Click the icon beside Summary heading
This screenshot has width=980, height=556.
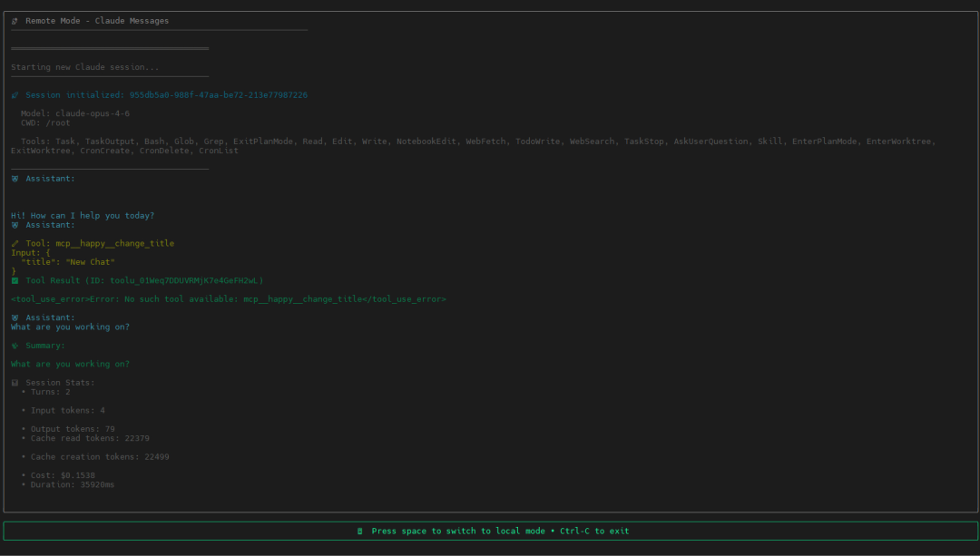pyautogui.click(x=15, y=346)
